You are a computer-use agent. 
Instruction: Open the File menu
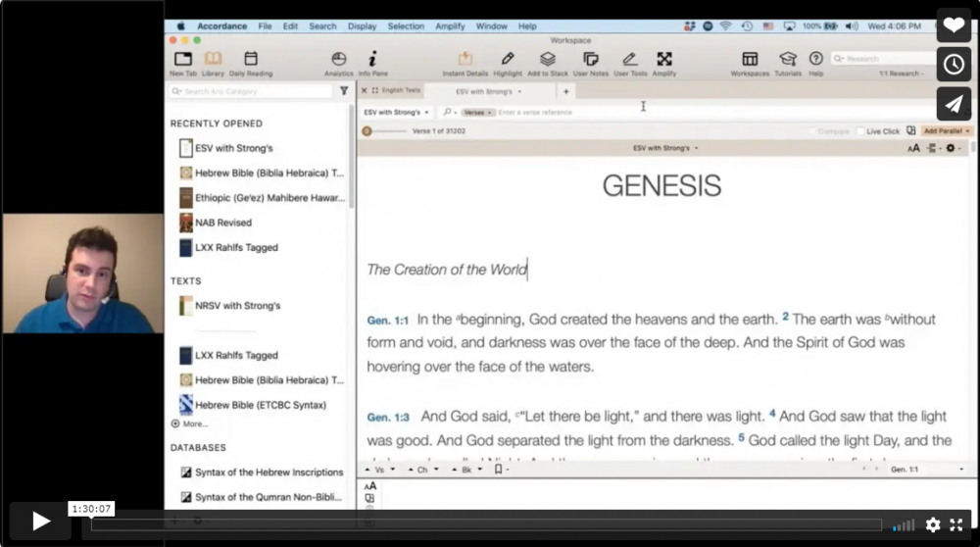(265, 26)
